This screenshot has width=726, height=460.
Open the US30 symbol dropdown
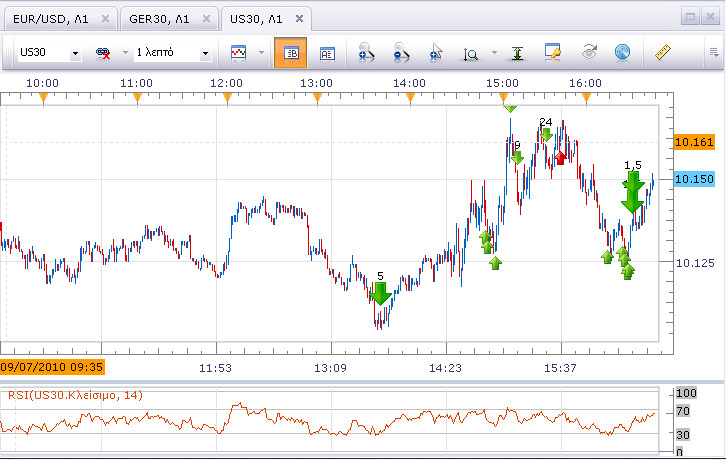[75, 54]
